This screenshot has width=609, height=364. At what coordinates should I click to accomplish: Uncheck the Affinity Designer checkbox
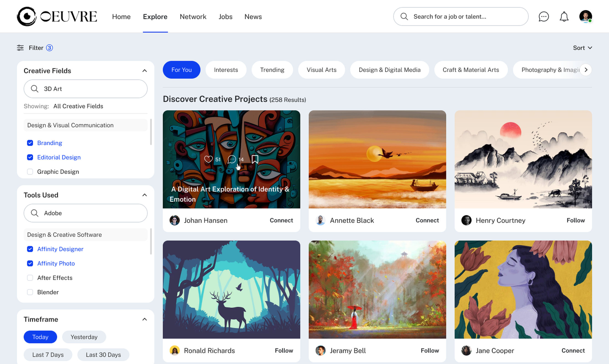coord(30,249)
